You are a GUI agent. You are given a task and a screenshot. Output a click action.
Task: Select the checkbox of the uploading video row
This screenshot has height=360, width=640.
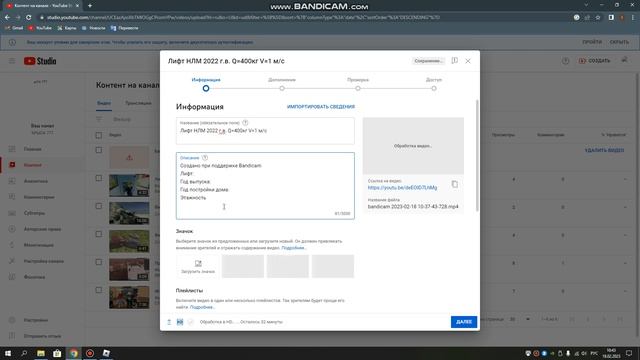point(99,150)
